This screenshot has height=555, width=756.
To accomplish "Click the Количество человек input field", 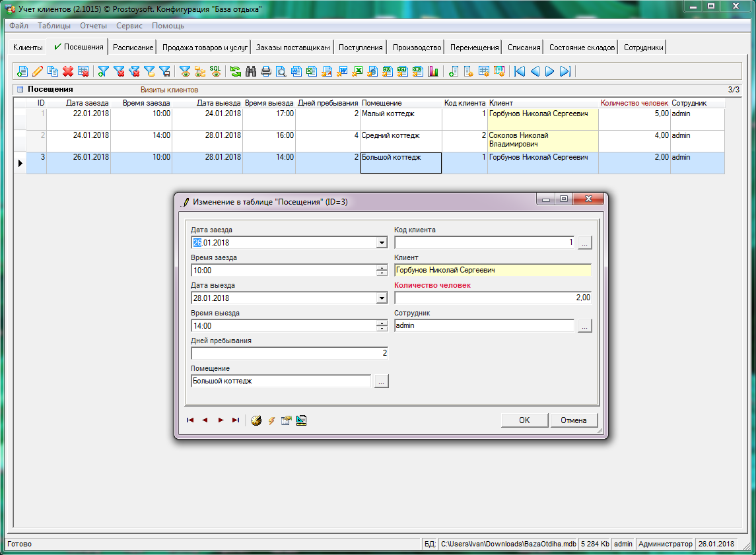I will point(492,298).
